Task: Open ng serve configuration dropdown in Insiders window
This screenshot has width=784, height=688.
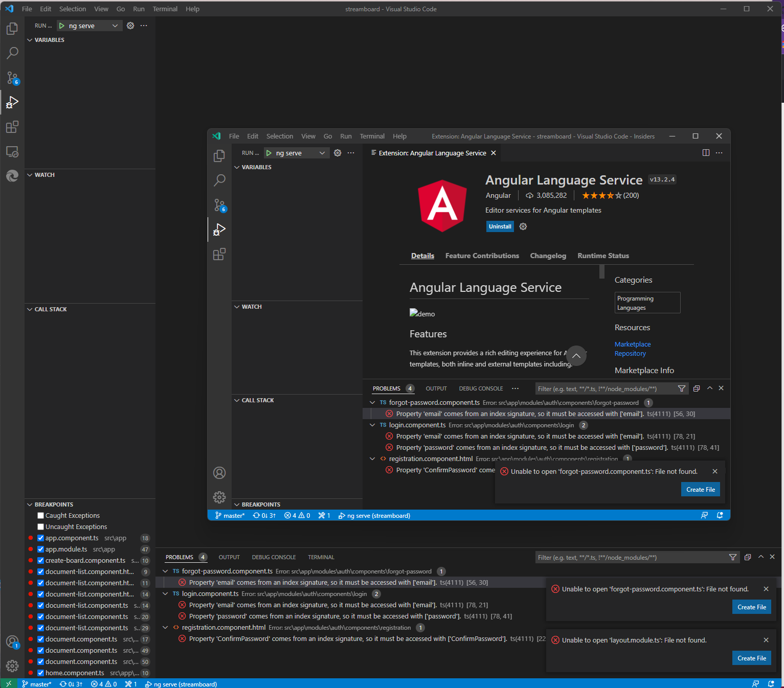Action: coord(297,153)
